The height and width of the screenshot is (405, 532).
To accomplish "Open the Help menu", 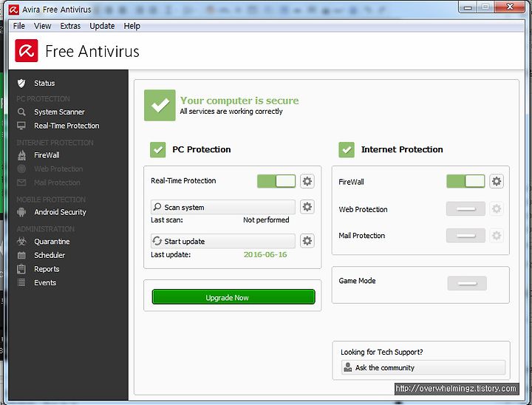I will pos(132,26).
